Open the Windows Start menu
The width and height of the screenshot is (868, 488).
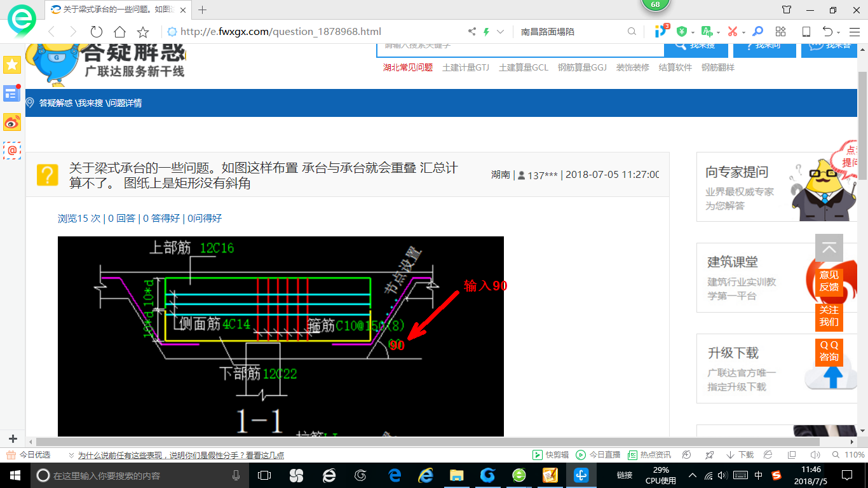click(15, 475)
